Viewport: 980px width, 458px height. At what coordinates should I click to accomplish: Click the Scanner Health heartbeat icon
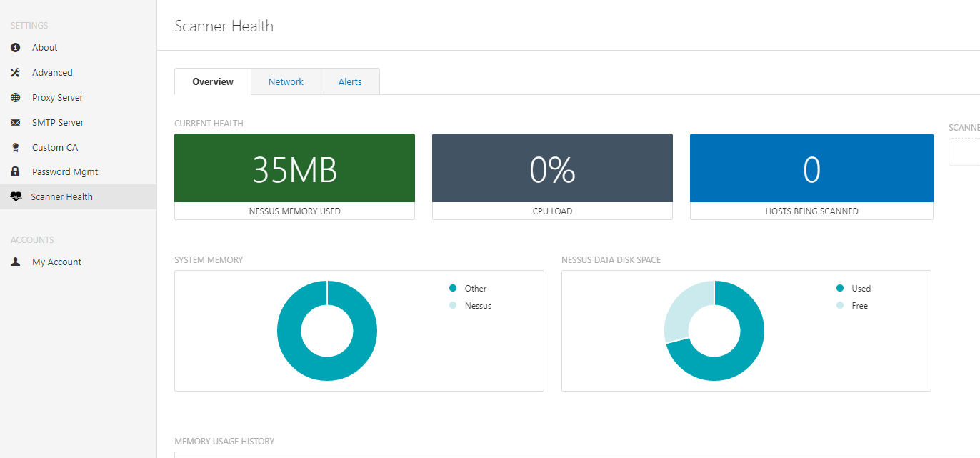16,197
